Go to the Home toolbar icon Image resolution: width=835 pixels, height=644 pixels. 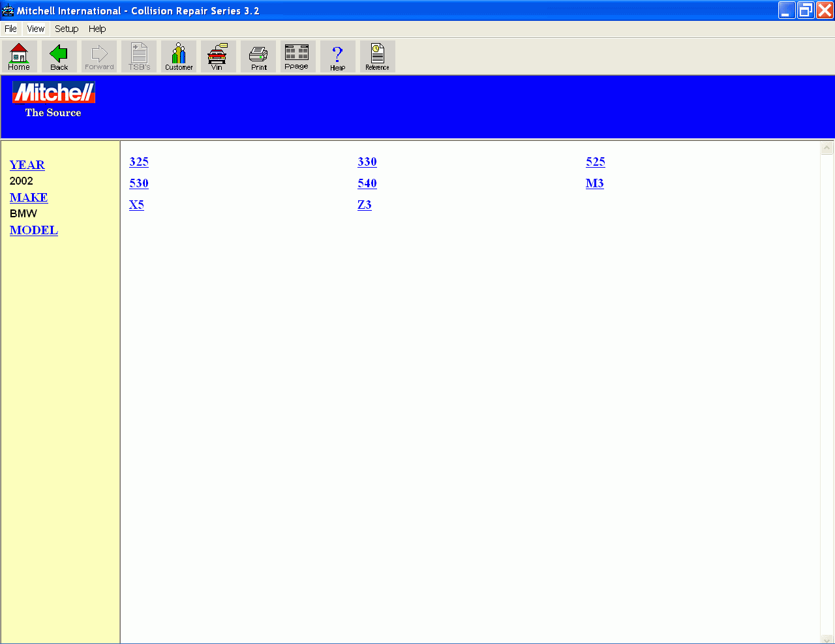(x=19, y=56)
